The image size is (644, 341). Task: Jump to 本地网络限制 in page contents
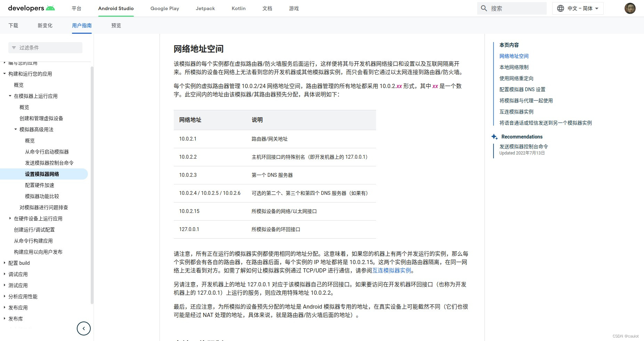coord(514,67)
